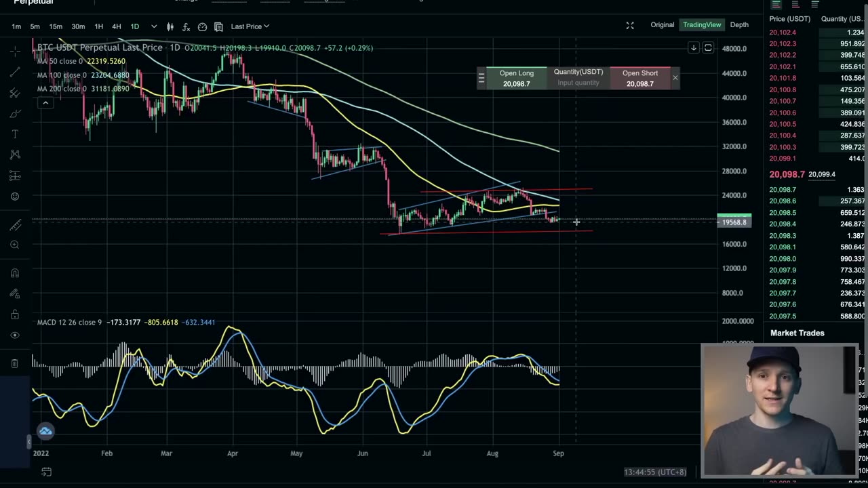Open the templates icon in toolbar
The height and width of the screenshot is (488, 868).
(x=218, y=26)
